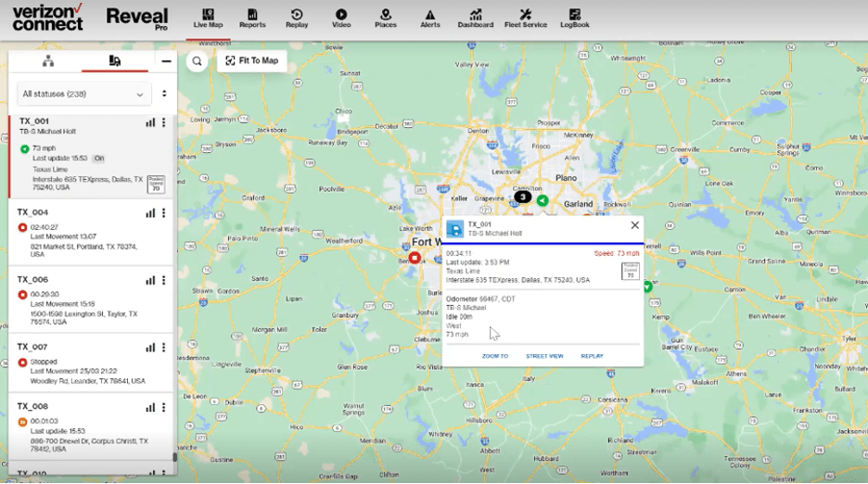
Task: Switch to the hierarchy groups tab
Action: point(48,61)
